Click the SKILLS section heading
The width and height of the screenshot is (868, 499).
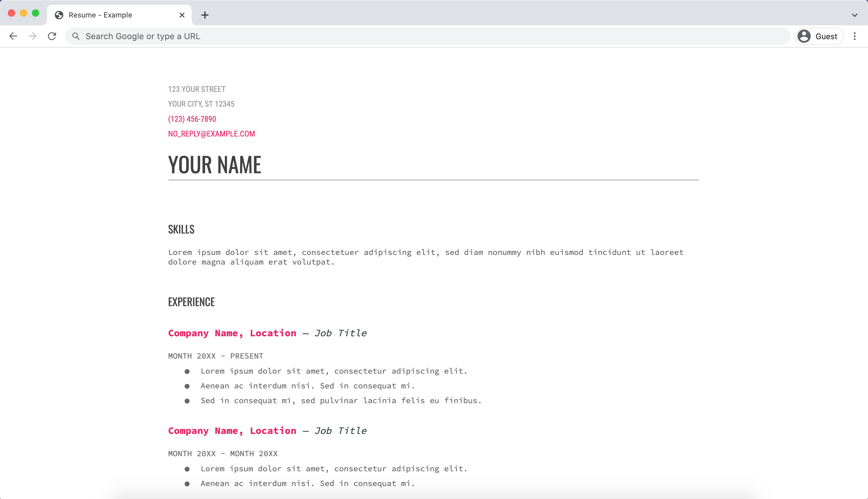(181, 229)
